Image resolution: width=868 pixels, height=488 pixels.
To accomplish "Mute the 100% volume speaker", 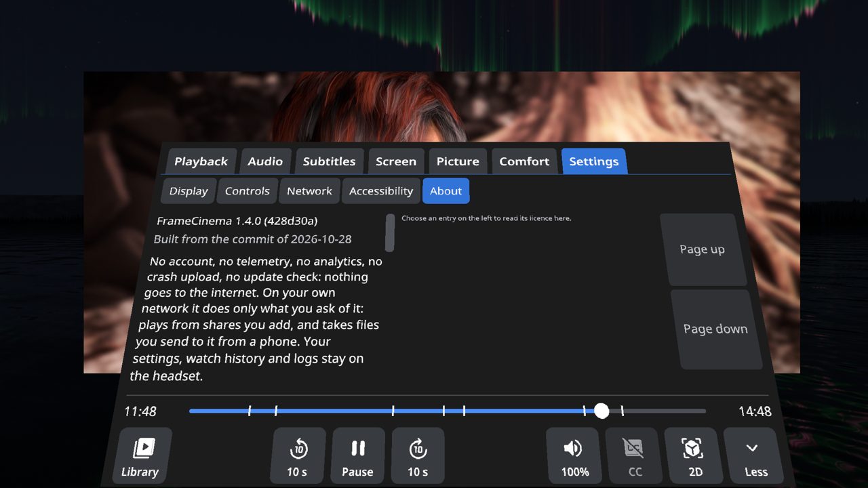I will (x=574, y=456).
